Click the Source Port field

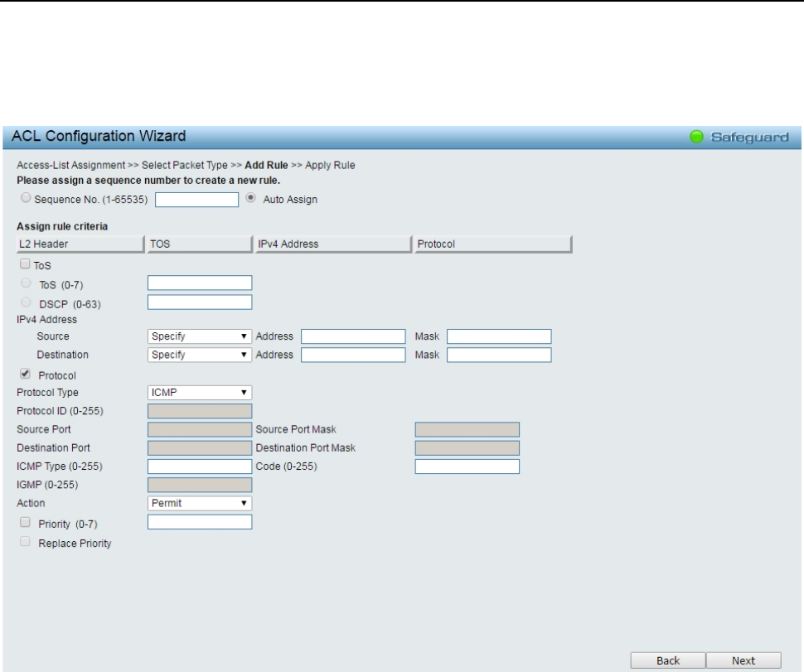tap(200, 429)
